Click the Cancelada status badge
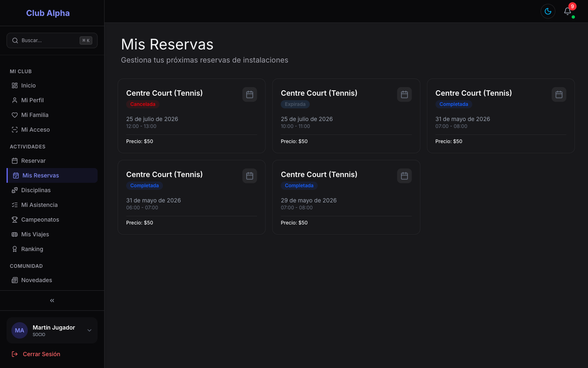Image resolution: width=588 pixels, height=368 pixels. (x=143, y=104)
